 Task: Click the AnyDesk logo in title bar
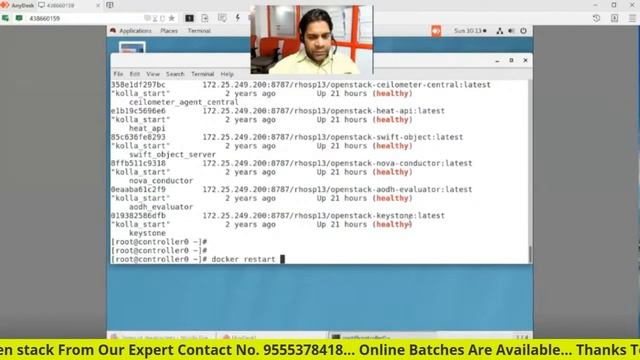pyautogui.click(x=5, y=5)
